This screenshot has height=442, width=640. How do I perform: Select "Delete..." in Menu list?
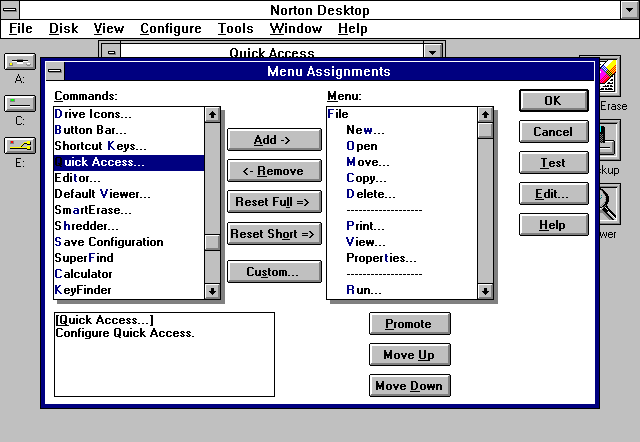tap(402, 194)
